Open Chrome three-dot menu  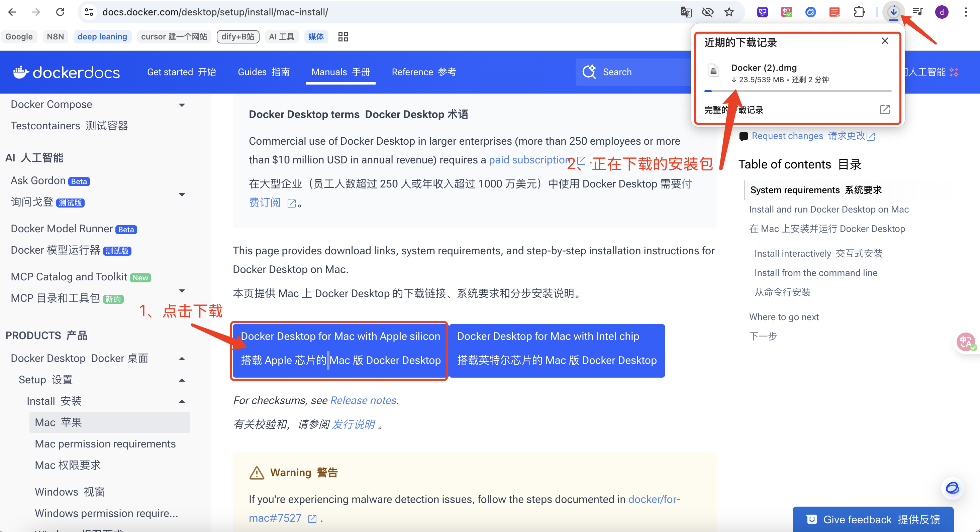click(x=966, y=12)
